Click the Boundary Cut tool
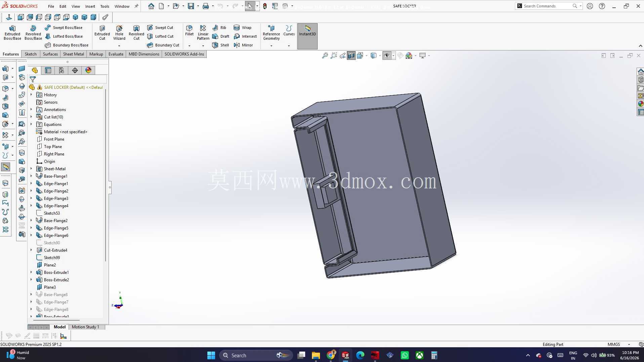The height and width of the screenshot is (362, 644). click(163, 45)
